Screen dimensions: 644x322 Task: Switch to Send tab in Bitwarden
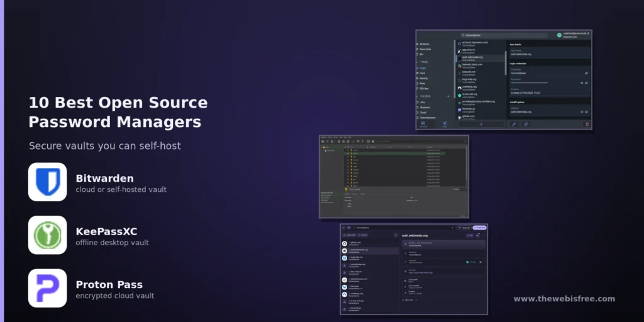[445, 124]
